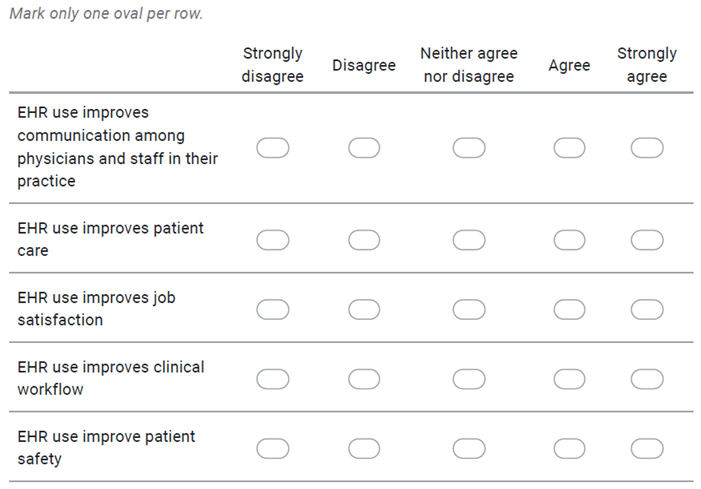
Task: Select Agree for improves patient care
Action: click(x=569, y=240)
